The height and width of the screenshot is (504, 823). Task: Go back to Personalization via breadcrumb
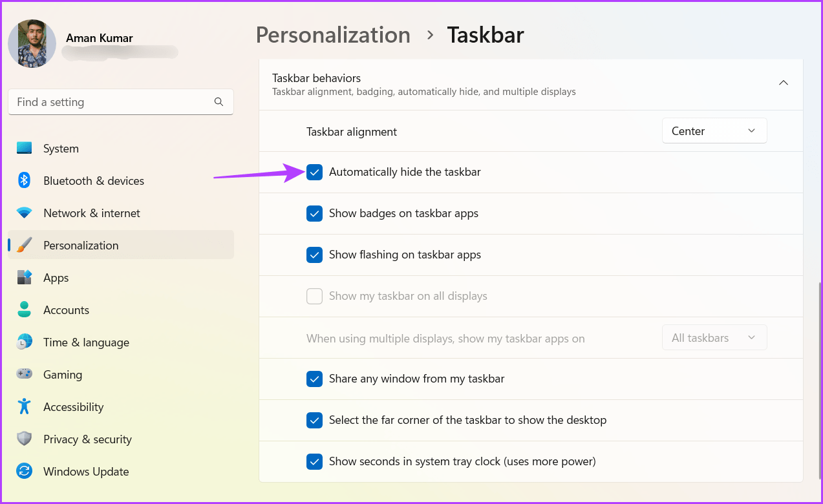coord(333,35)
